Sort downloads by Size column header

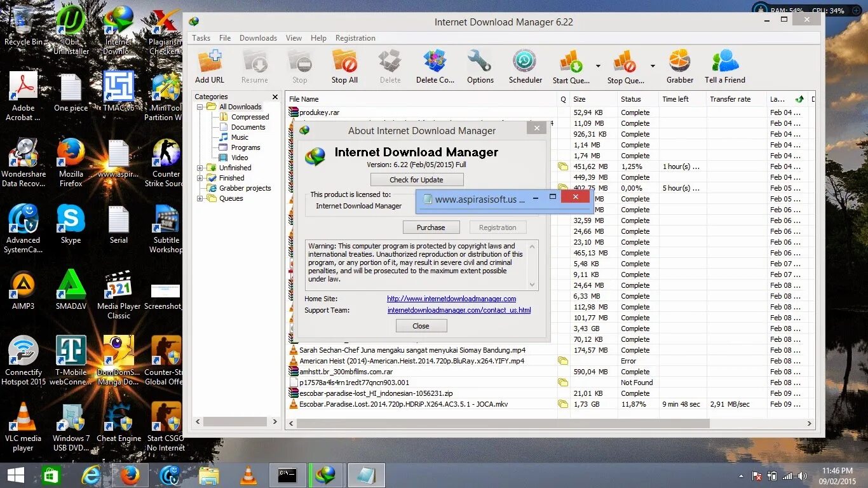(593, 99)
